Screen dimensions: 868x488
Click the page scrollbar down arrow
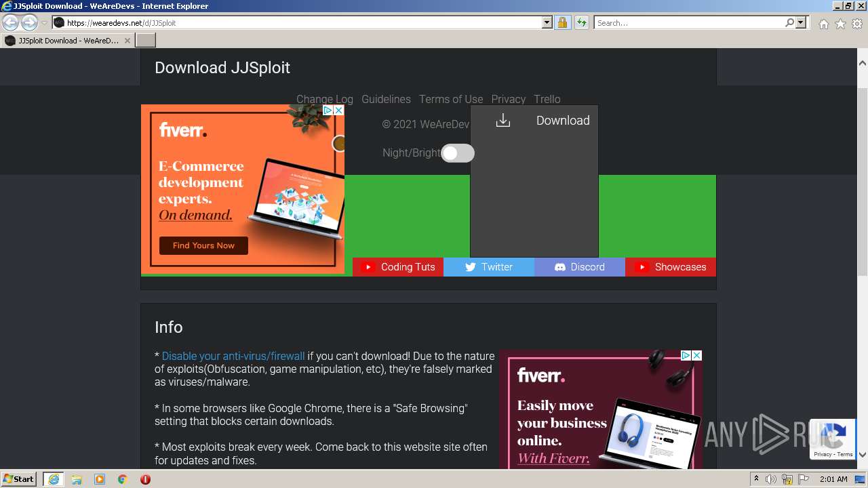coord(862,455)
